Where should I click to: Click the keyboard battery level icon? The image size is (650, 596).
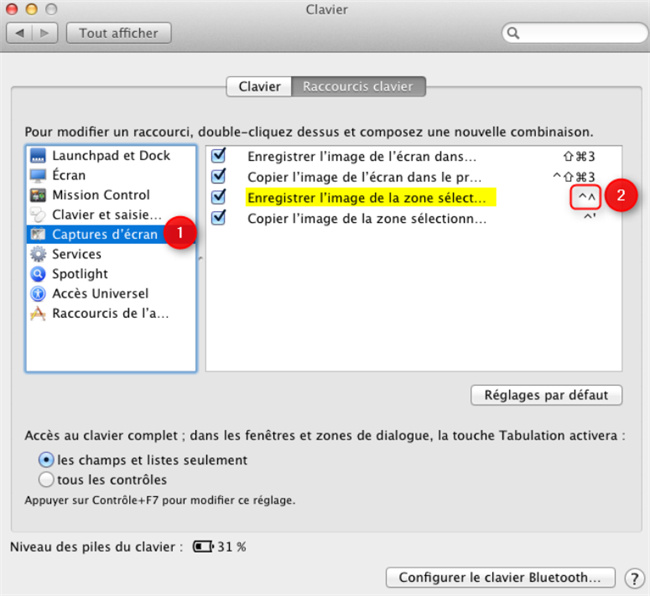tap(203, 547)
